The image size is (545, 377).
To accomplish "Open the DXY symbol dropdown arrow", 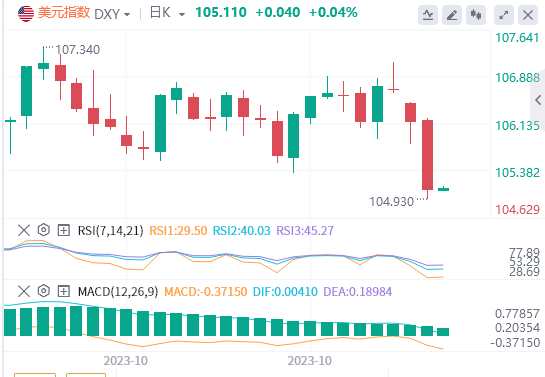I will point(127,15).
